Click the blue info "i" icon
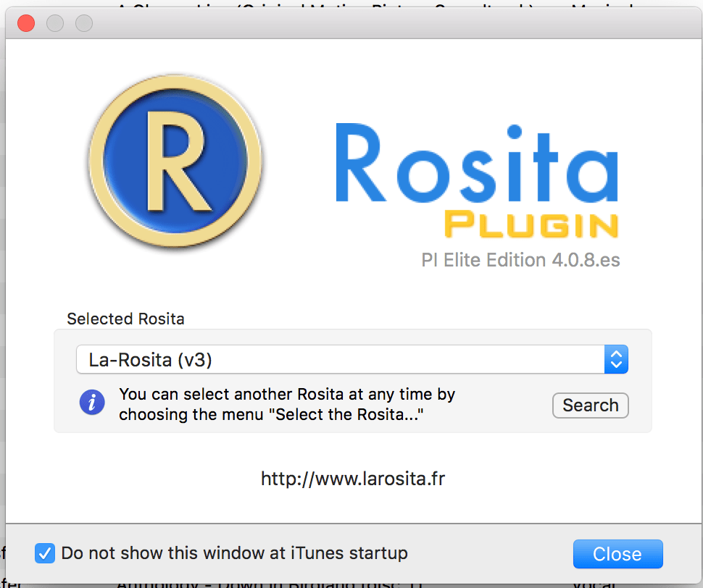 (92, 402)
